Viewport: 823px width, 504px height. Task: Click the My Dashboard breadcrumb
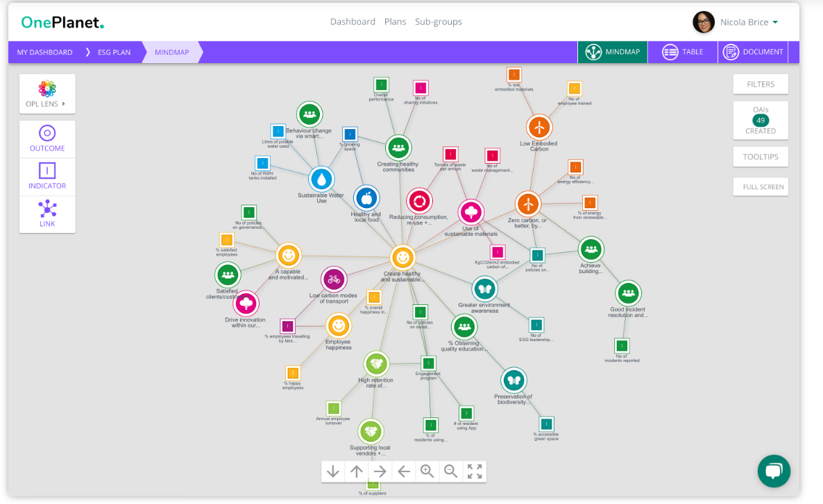click(x=44, y=52)
